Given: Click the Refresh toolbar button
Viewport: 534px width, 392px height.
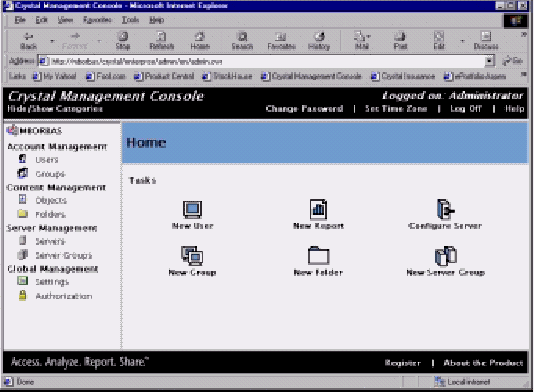Looking at the screenshot, I should point(162,41).
